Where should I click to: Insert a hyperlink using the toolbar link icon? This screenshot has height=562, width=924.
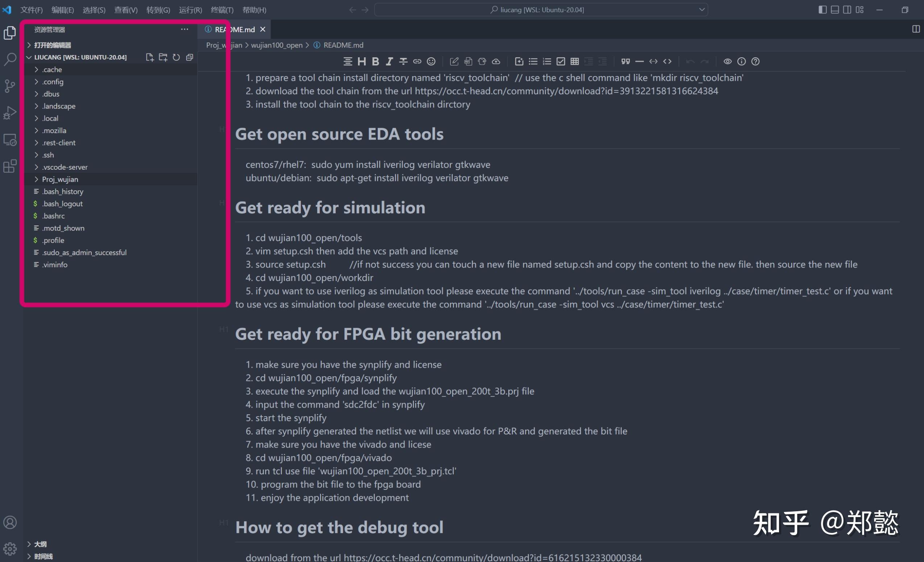(417, 62)
